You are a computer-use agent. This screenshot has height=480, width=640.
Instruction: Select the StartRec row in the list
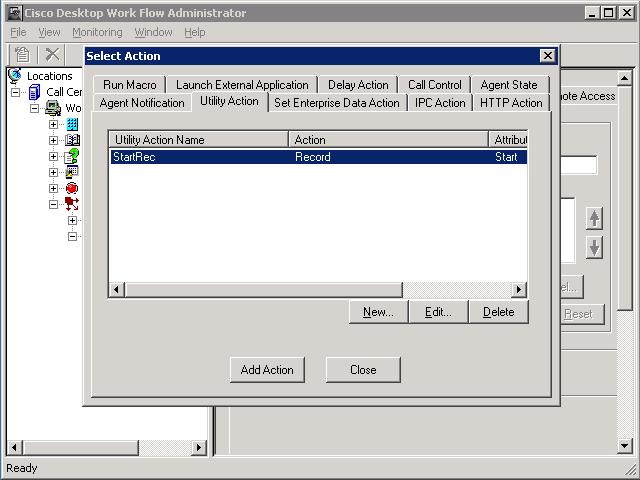318,157
